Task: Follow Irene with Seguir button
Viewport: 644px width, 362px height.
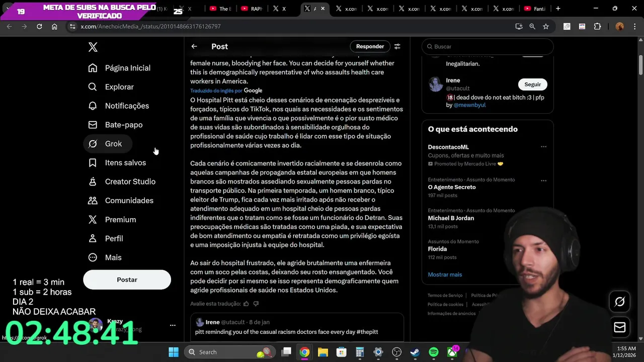Action: tap(532, 84)
